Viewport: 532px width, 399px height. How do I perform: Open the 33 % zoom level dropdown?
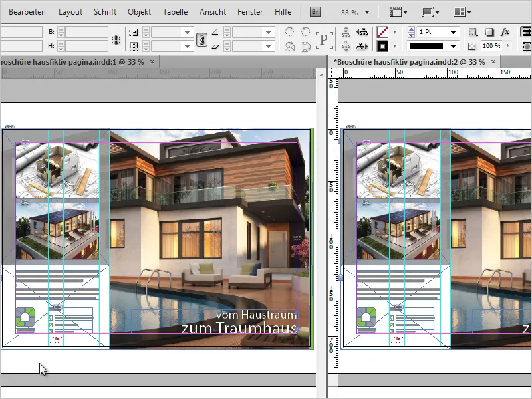367,12
